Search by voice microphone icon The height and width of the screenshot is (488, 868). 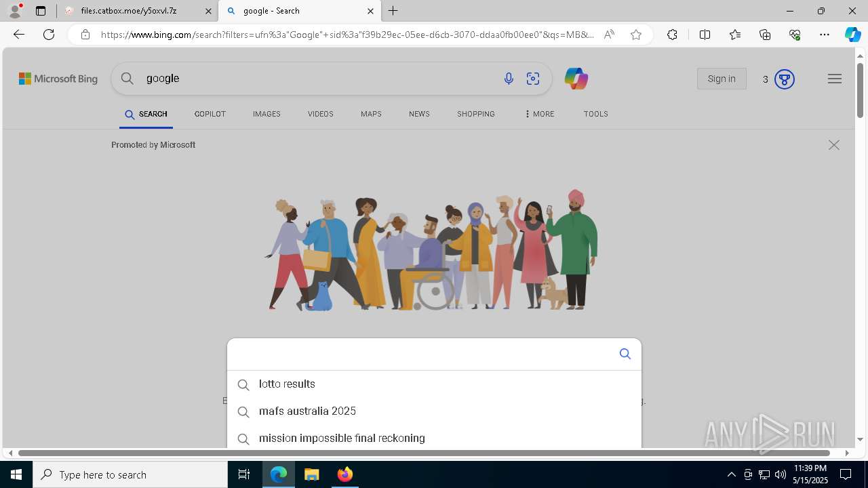(509, 79)
